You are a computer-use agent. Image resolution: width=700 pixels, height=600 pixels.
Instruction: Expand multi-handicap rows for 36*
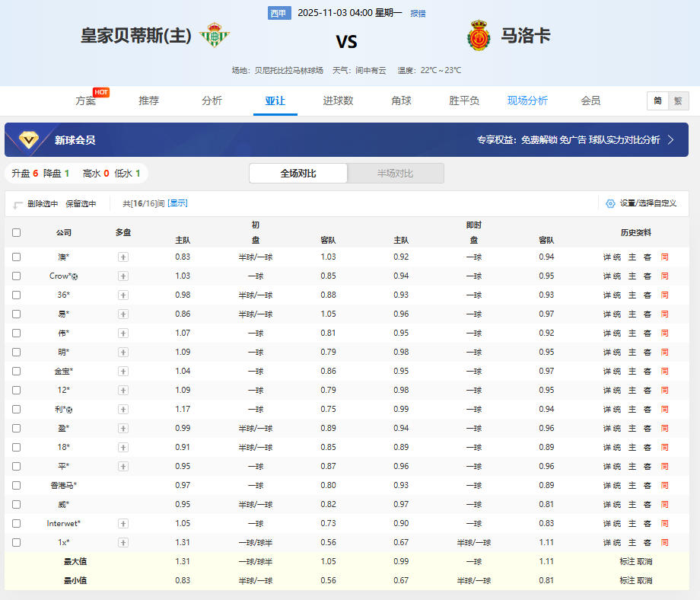(x=123, y=295)
